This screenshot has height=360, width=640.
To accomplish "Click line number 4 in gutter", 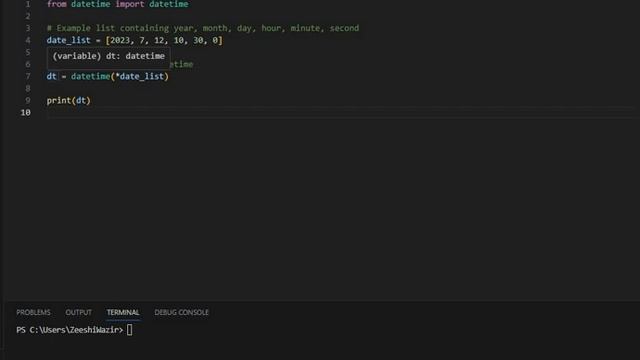I will tap(28, 40).
